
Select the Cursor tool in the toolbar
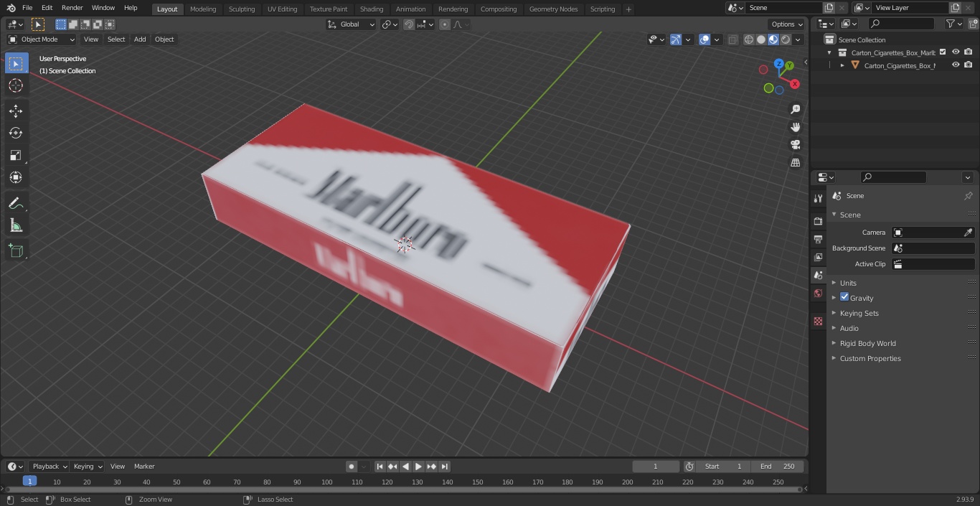(x=16, y=85)
